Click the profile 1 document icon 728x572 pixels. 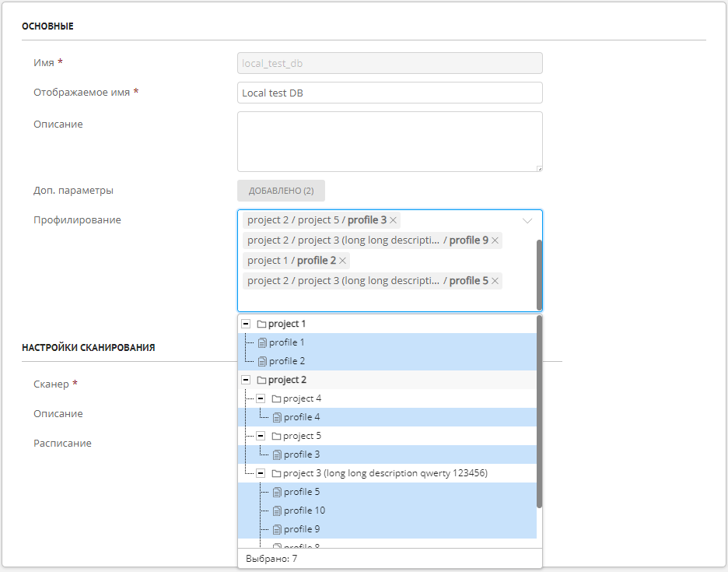(x=262, y=342)
